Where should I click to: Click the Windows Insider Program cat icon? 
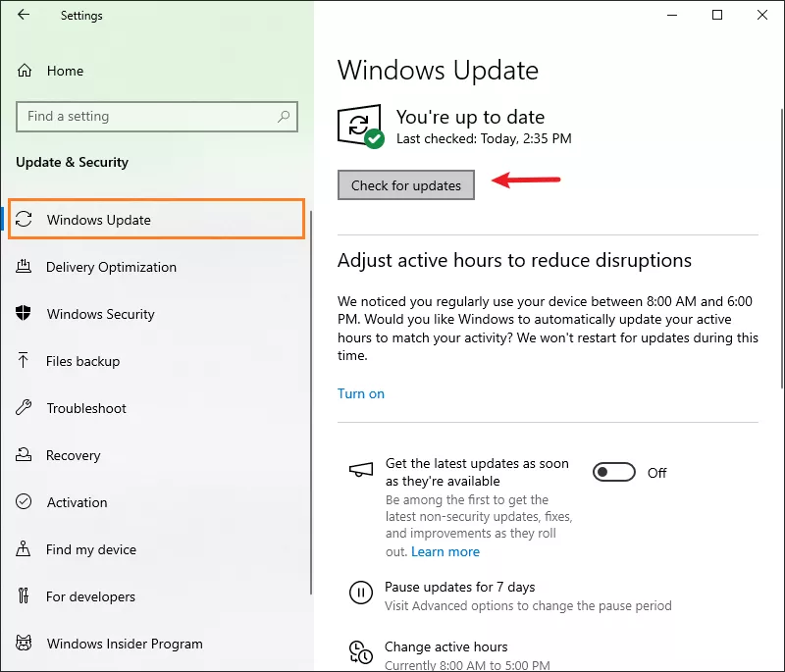24,643
